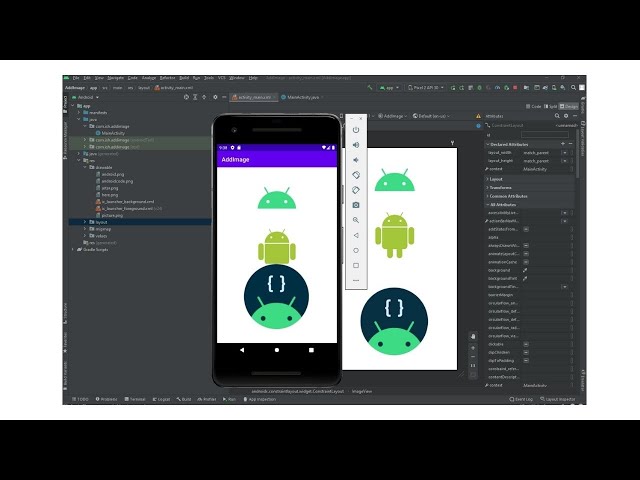Switch to the MainActivity.java tab
The width and height of the screenshot is (640, 480).
pyautogui.click(x=303, y=97)
